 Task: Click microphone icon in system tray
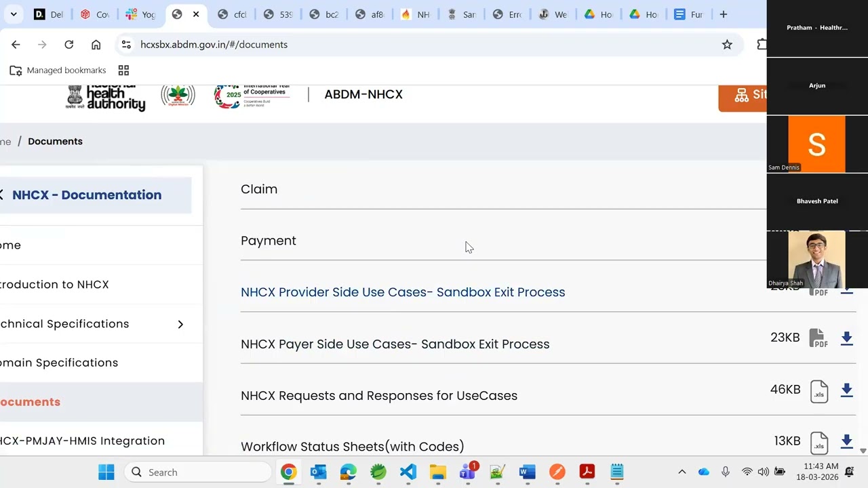726,472
